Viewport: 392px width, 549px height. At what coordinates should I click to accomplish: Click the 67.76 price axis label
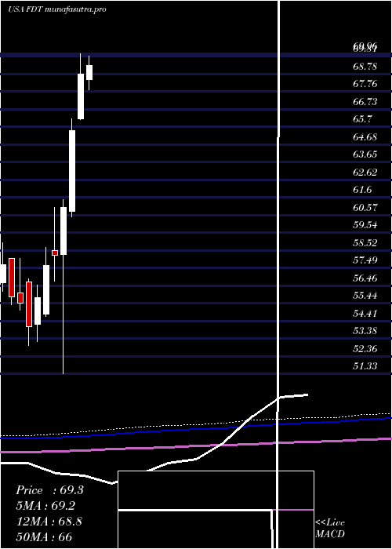click(x=365, y=84)
